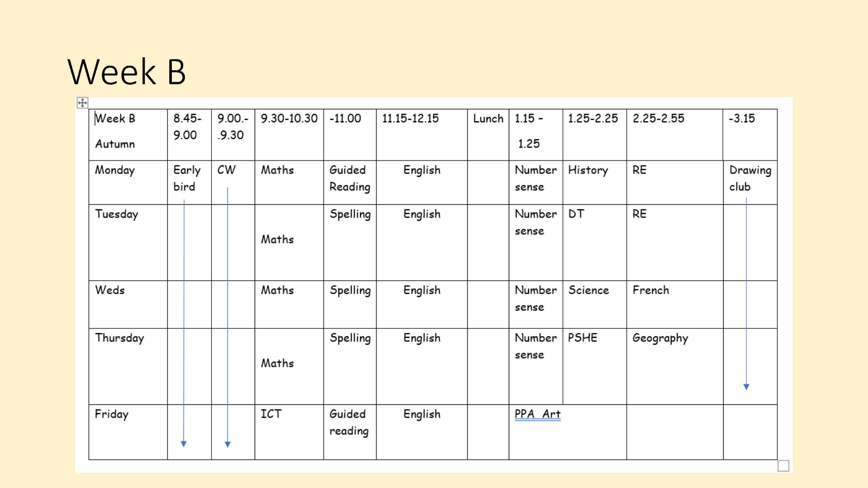Click the Week B slide title
The height and width of the screenshot is (488, 868).
point(127,72)
